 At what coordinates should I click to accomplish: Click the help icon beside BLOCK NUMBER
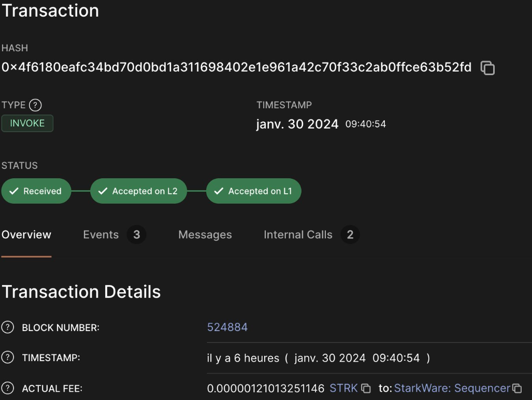(x=7, y=327)
